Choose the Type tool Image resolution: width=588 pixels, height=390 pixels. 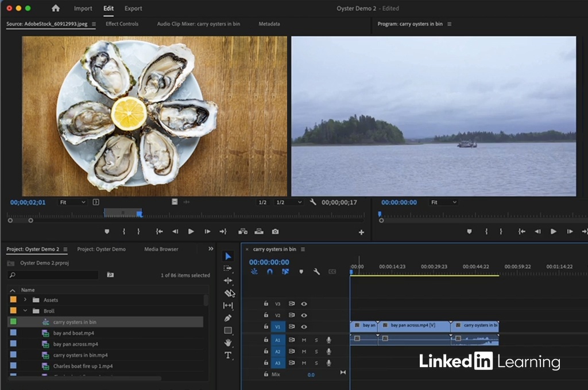tap(228, 355)
